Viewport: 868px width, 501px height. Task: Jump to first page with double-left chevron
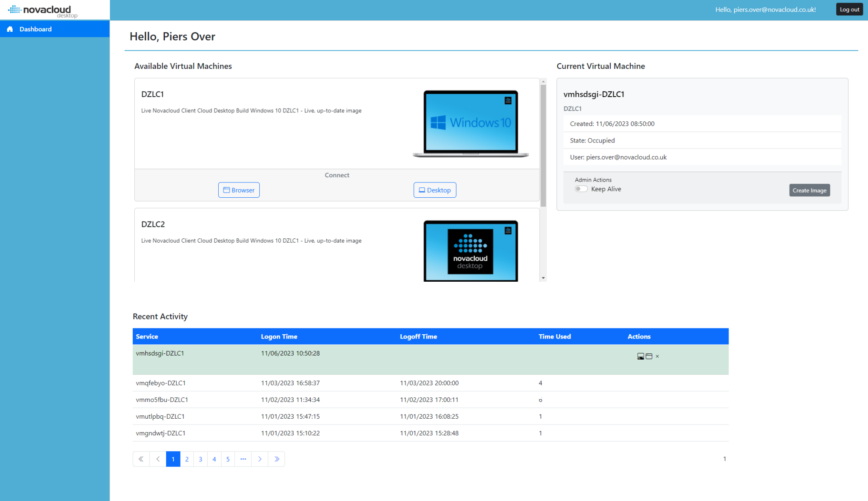click(141, 459)
